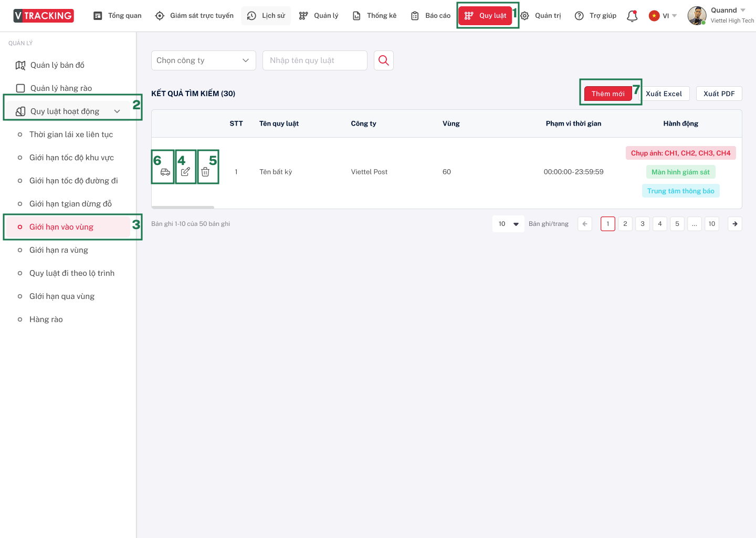Click the Phạm vi thời gian header
The image size is (756, 538).
[573, 123]
